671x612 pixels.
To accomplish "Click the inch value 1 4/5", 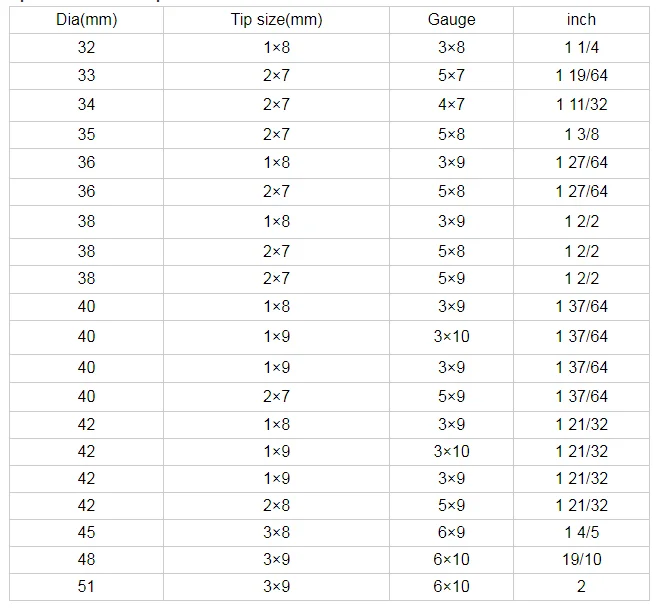I will coord(582,533).
